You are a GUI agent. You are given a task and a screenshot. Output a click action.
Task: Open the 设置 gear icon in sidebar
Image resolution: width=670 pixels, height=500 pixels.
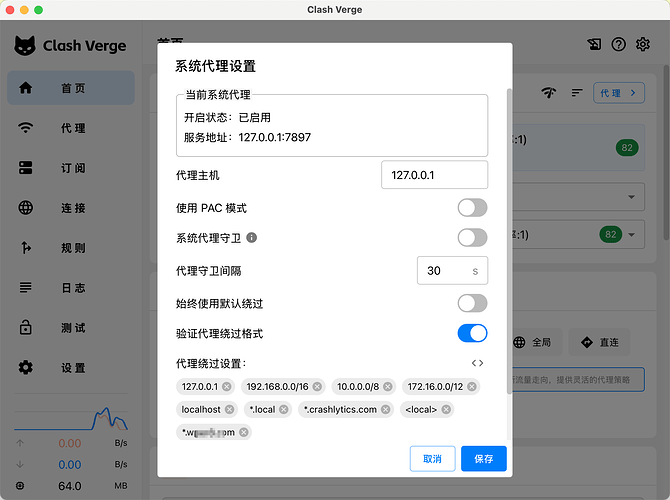click(x=26, y=368)
